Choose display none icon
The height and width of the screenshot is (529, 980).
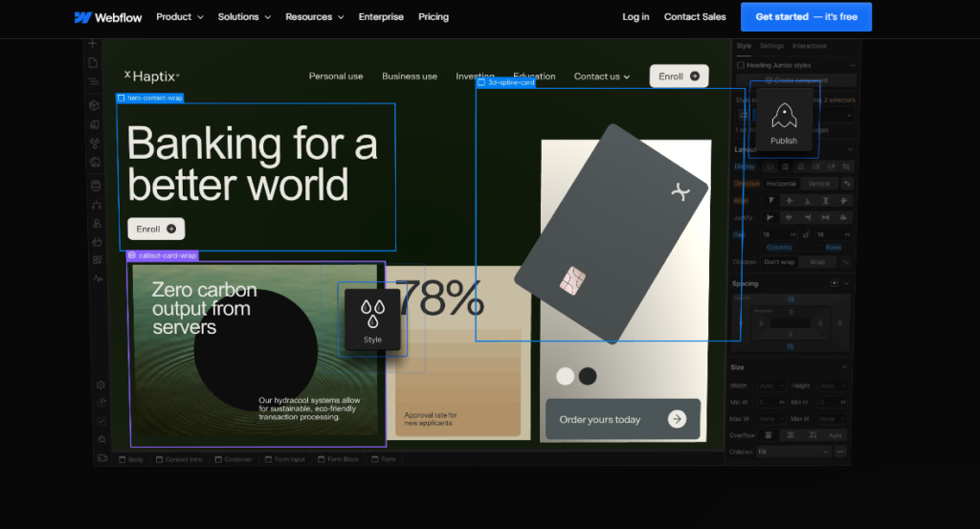tap(846, 166)
